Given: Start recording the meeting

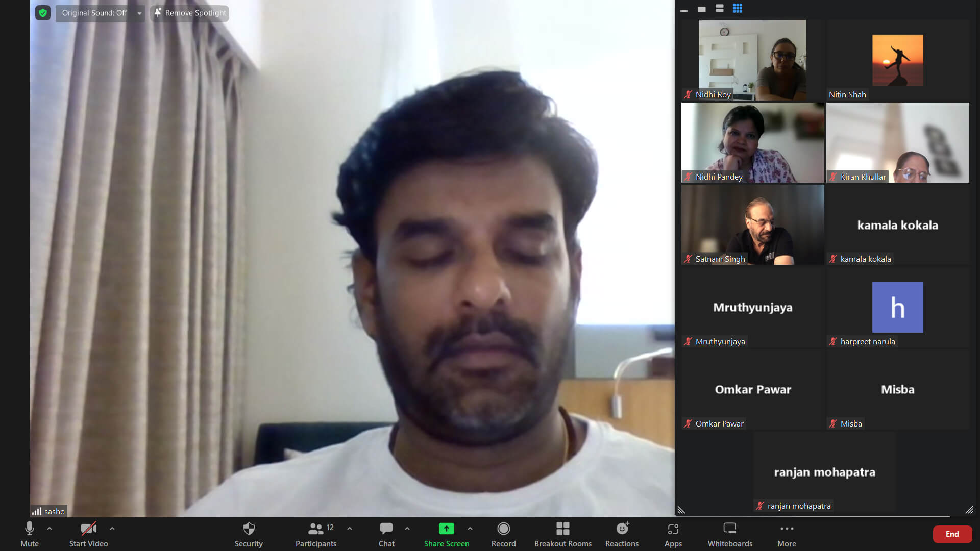Looking at the screenshot, I should [503, 534].
